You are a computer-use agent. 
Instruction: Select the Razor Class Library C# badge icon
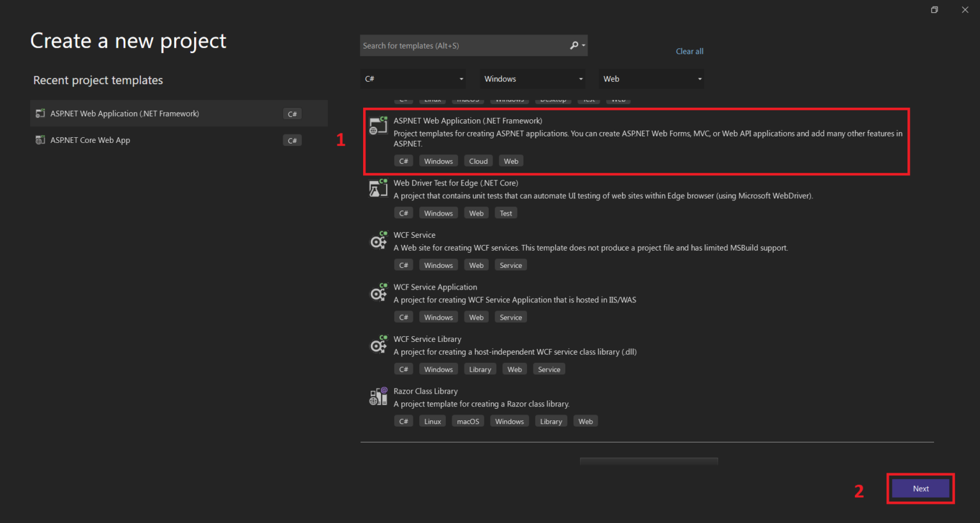(403, 421)
